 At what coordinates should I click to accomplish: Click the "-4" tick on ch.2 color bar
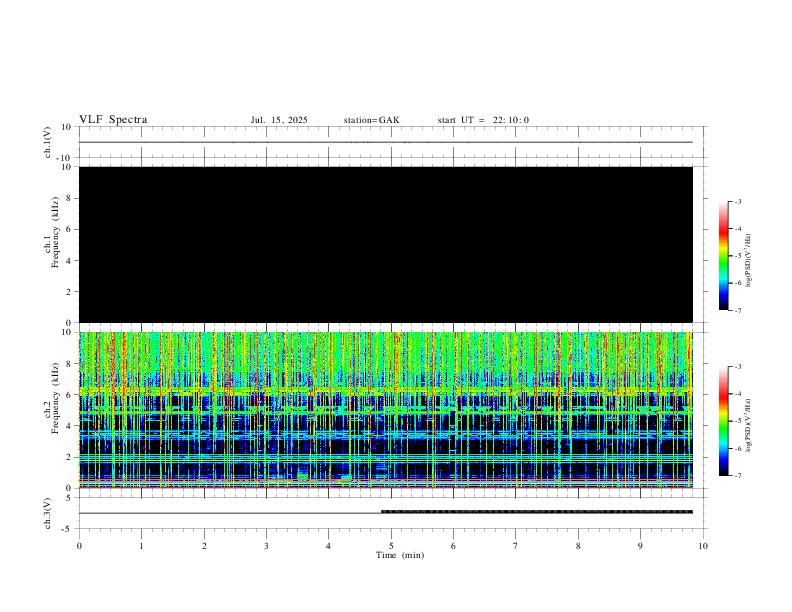(x=737, y=393)
